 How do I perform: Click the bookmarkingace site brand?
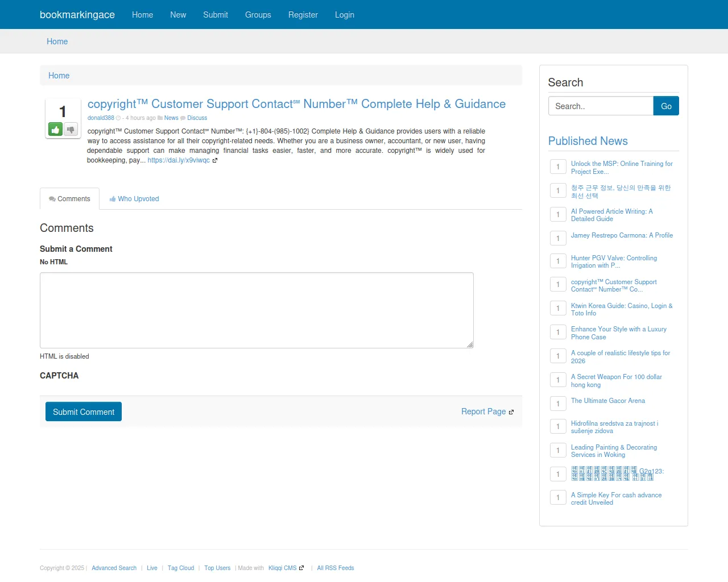coord(77,15)
